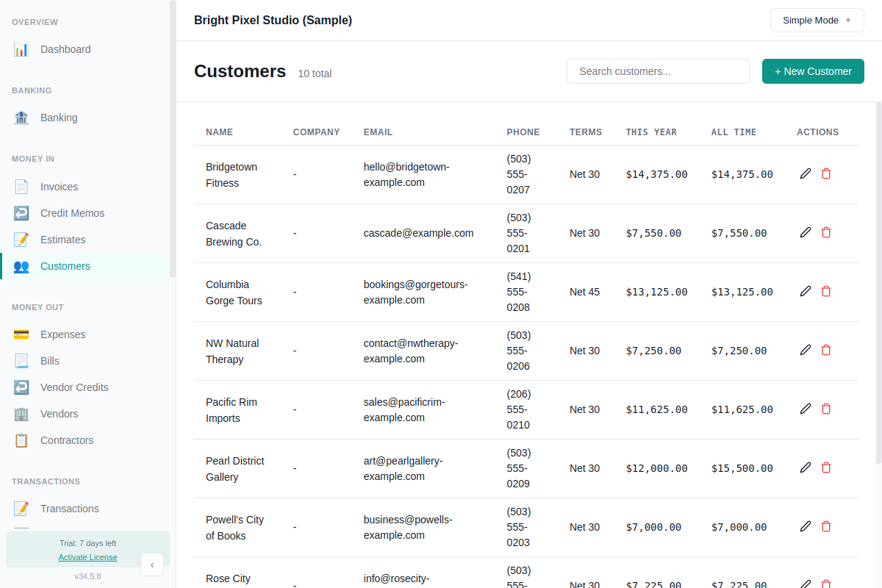Delete Cascade Brewing Co. with the trash icon
This screenshot has width=882, height=588.
coord(826,232)
